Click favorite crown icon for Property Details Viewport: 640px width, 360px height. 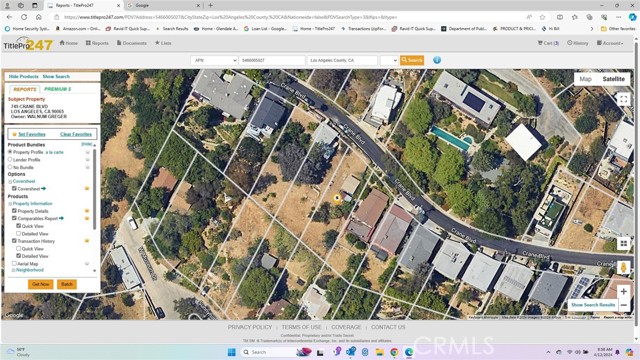pyautogui.click(x=87, y=211)
